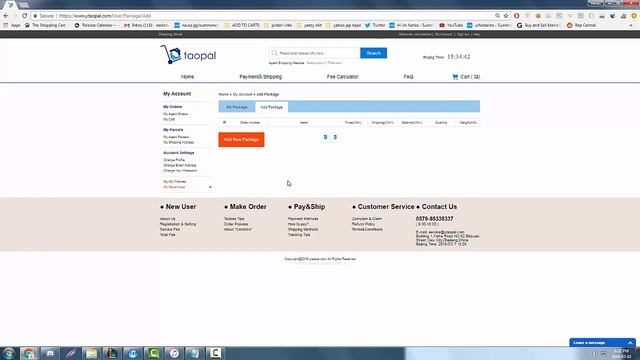Image resolution: width=640 pixels, height=360 pixels.
Task: Open iTunes from the taskbar
Action: click(x=174, y=353)
